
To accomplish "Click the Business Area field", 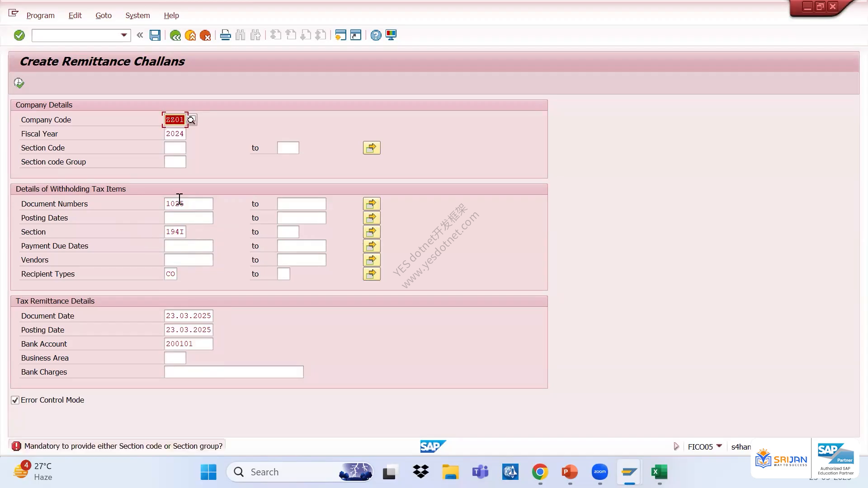I will pyautogui.click(x=175, y=358).
